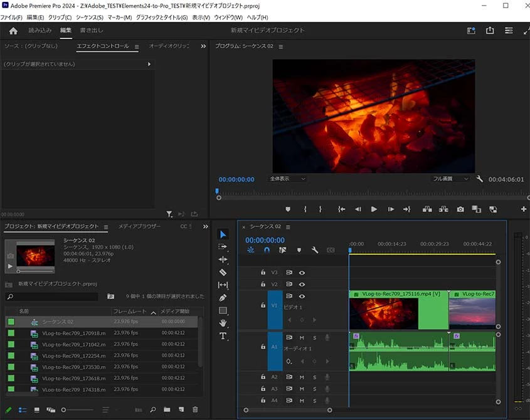Select the Pen tool

coord(223,297)
